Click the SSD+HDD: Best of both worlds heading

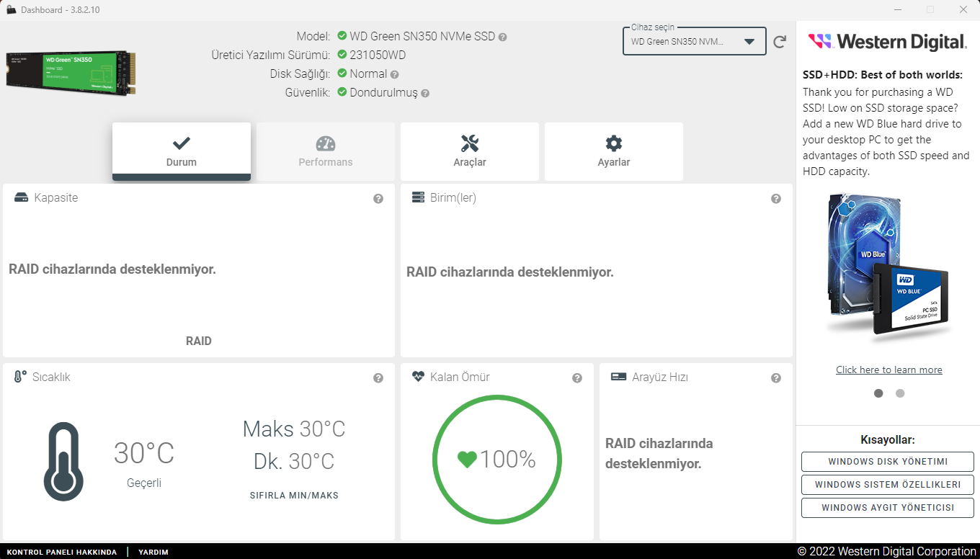click(883, 75)
